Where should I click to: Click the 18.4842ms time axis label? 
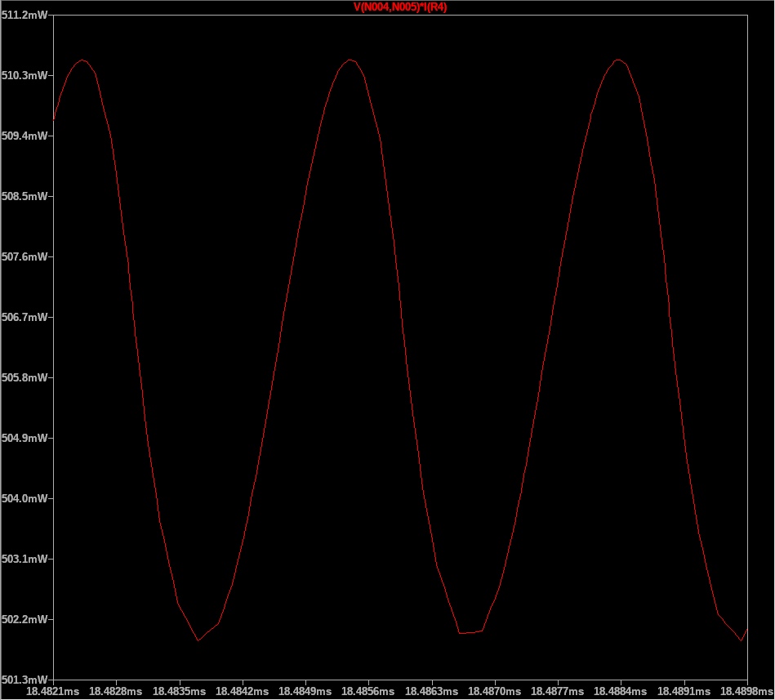[243, 691]
